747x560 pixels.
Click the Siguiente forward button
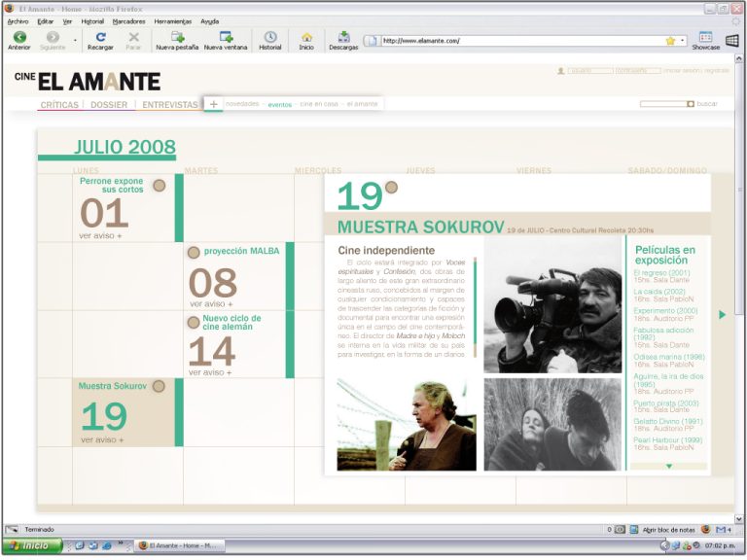(x=53, y=41)
